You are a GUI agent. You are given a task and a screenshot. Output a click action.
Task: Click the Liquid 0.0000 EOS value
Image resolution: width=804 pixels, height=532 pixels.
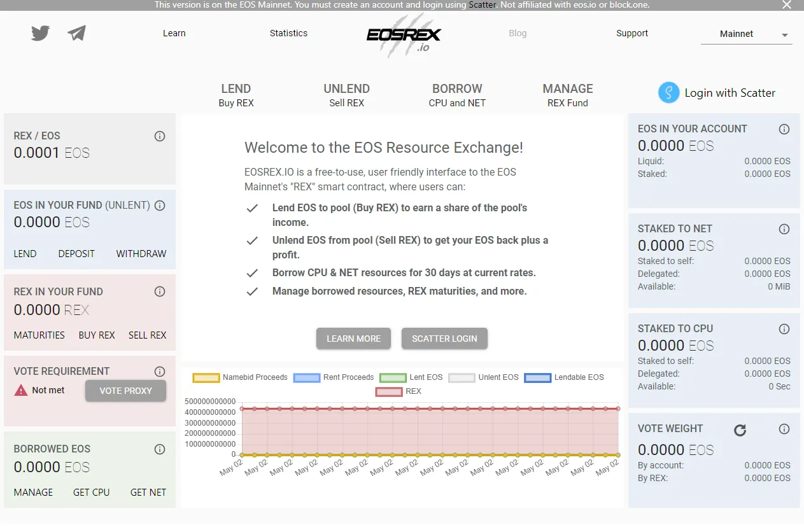pos(768,161)
